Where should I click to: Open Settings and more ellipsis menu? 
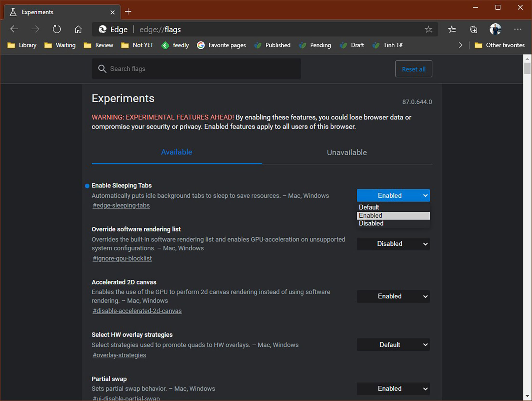tap(517, 29)
